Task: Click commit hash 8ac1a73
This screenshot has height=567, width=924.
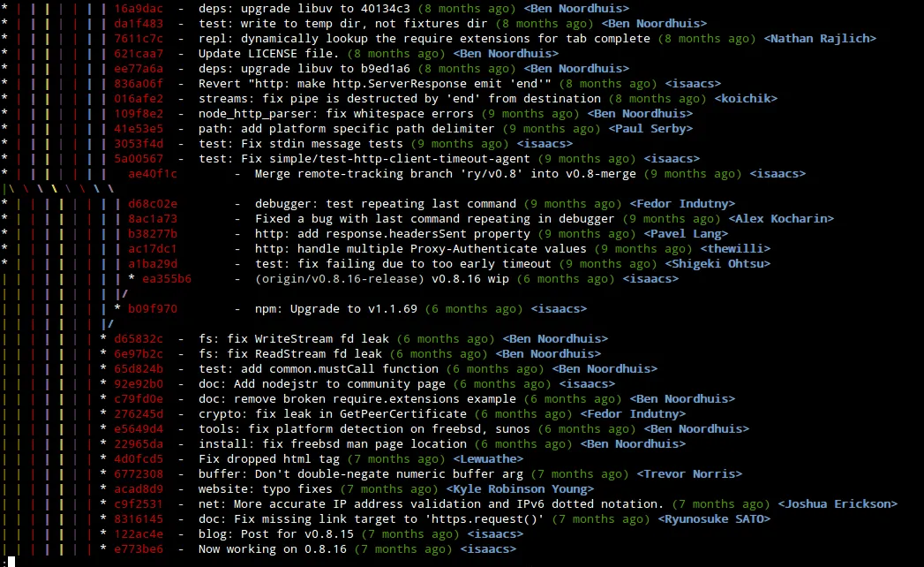Action: [153, 219]
